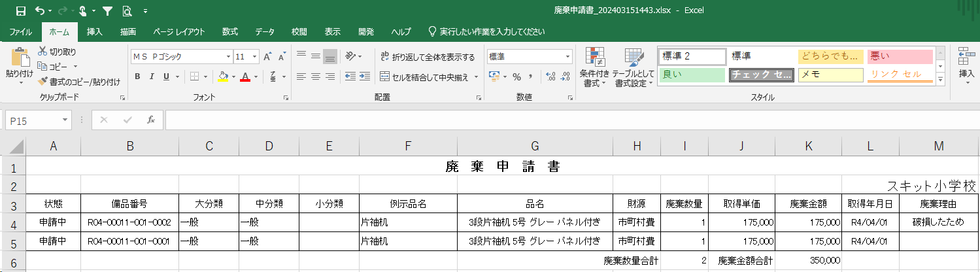Click the percent style icon

click(516, 77)
